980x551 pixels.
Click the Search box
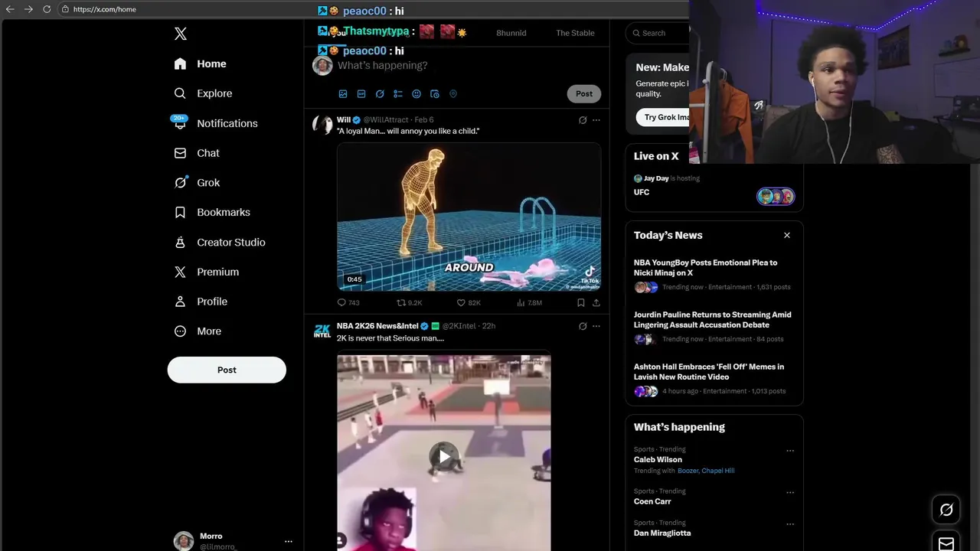click(658, 33)
